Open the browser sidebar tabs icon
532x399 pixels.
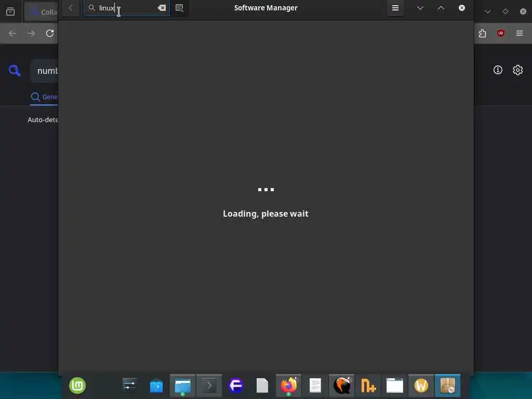[x=10, y=12]
